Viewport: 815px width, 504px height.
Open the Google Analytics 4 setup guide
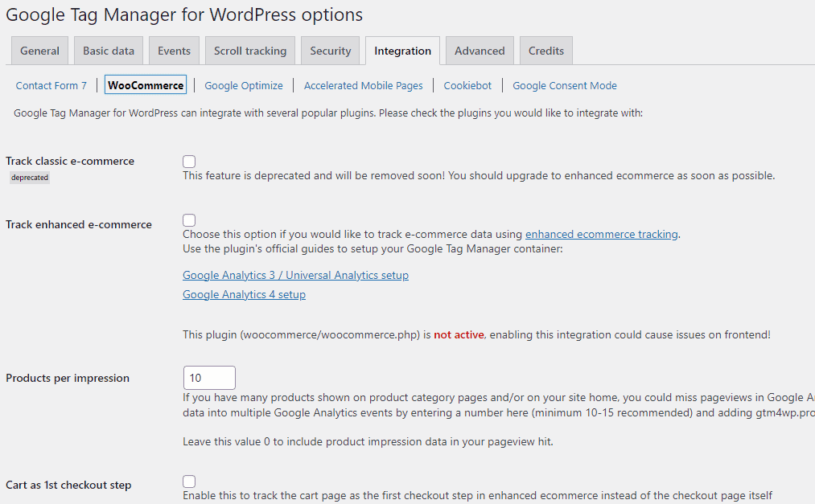pyautogui.click(x=244, y=295)
